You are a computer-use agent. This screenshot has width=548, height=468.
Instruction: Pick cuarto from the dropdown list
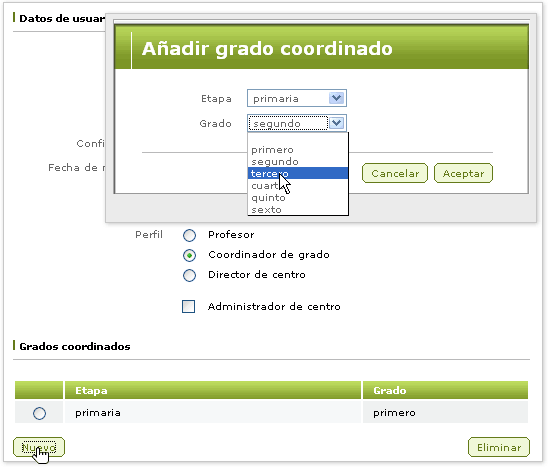[x=298, y=186]
